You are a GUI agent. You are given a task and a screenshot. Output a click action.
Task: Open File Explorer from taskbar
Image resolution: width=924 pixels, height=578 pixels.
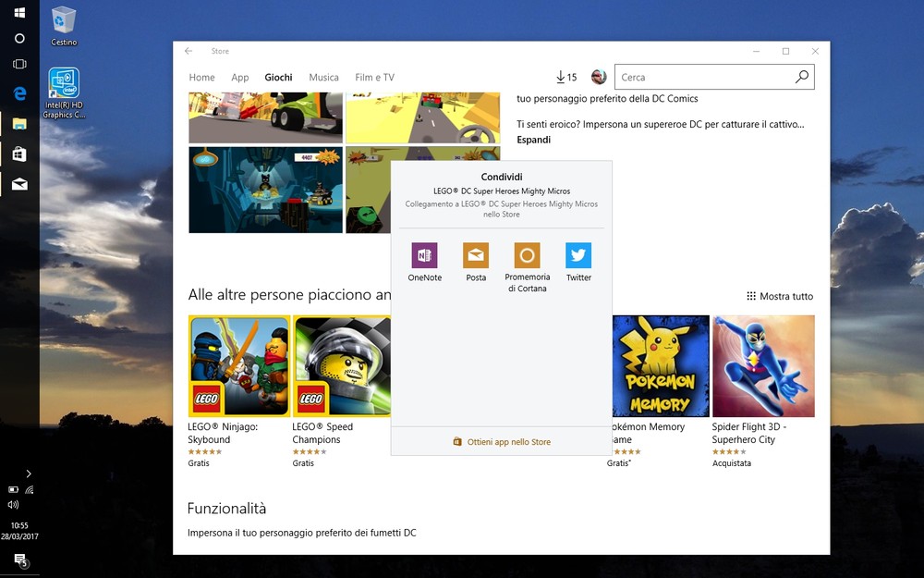(x=19, y=124)
